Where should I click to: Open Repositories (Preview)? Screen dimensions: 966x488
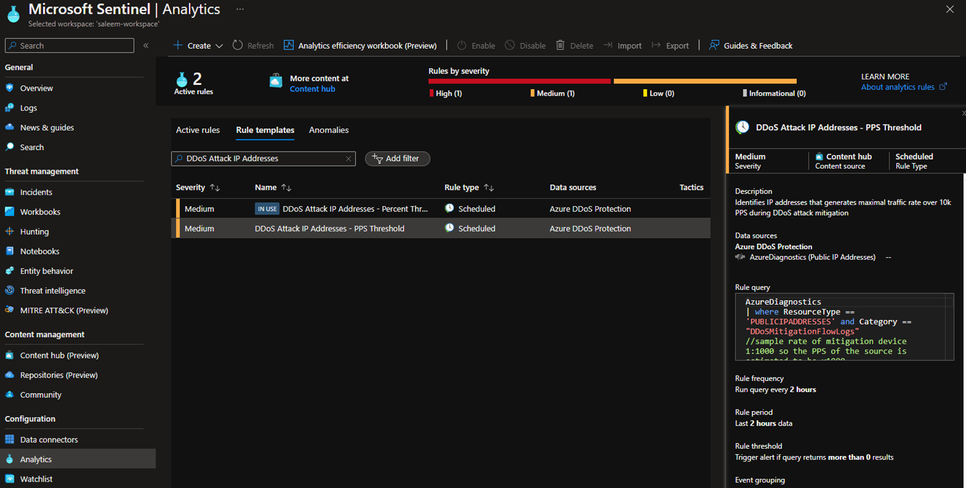point(59,375)
